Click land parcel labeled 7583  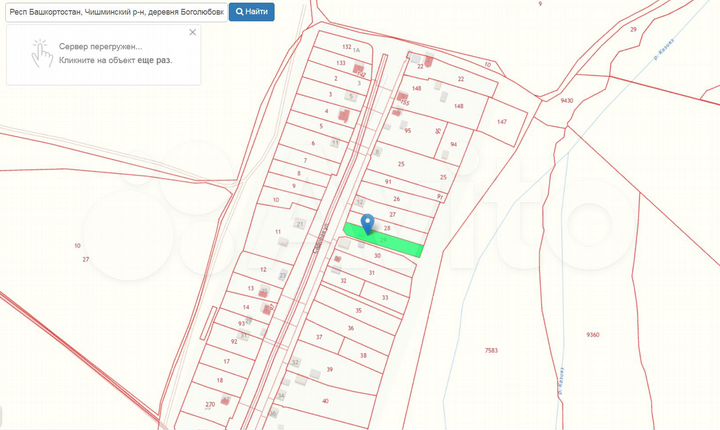[490, 350]
